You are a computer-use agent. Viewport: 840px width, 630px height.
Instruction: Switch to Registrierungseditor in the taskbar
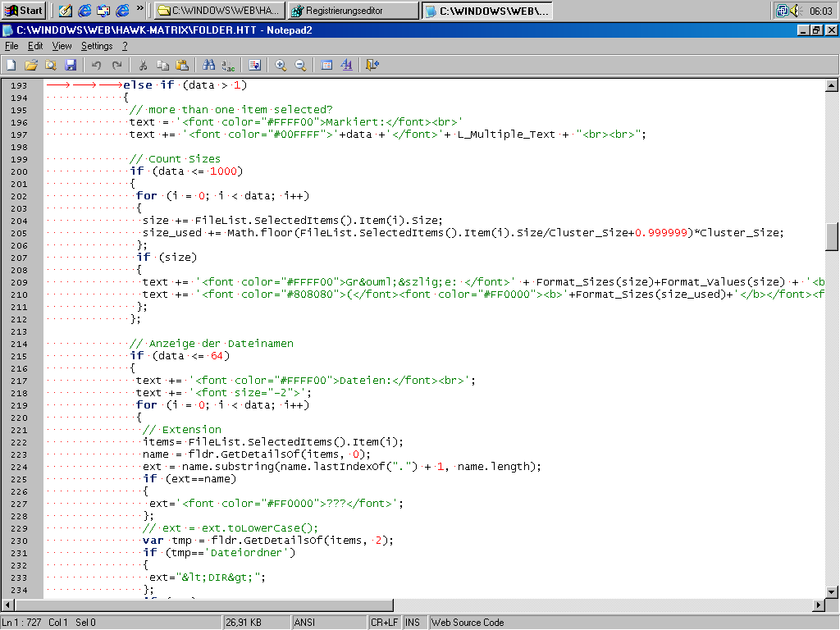353,10
